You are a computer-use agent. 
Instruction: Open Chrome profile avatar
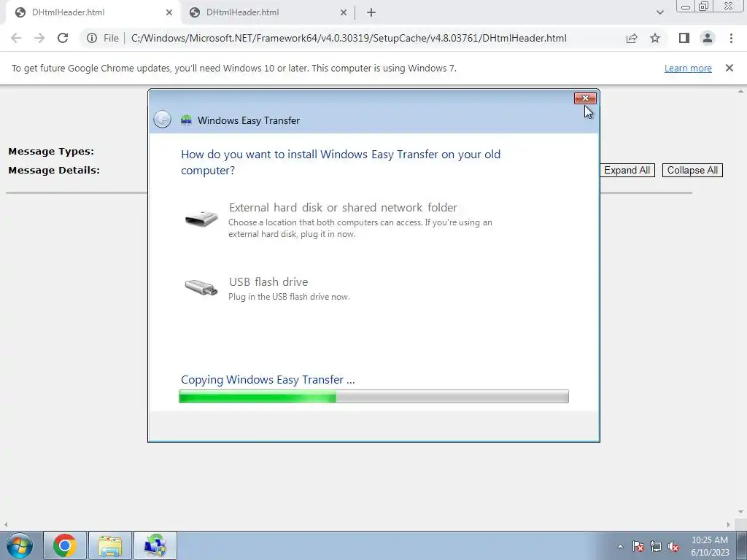tap(708, 38)
